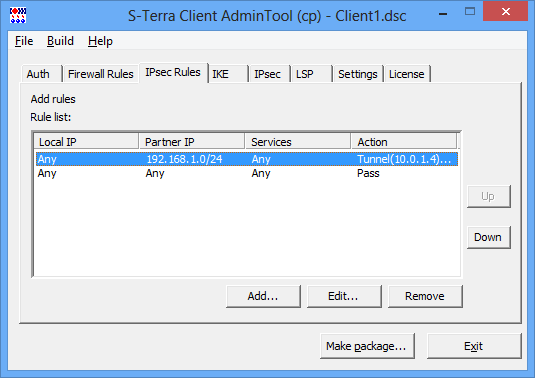Open the IPsec tab
The height and width of the screenshot is (378, 535).
click(270, 74)
